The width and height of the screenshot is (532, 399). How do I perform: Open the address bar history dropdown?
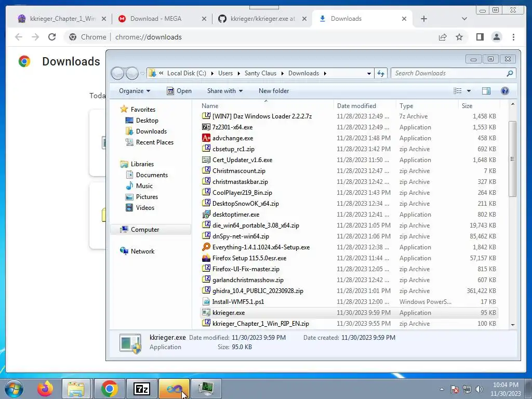click(x=369, y=73)
